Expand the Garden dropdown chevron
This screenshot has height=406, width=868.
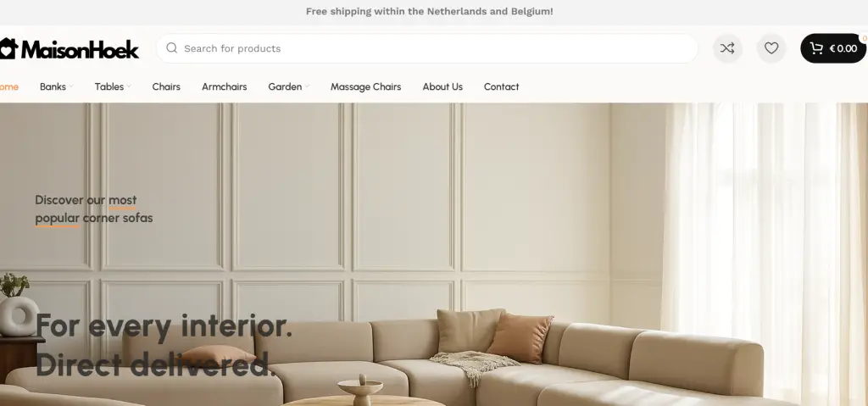[307, 86]
